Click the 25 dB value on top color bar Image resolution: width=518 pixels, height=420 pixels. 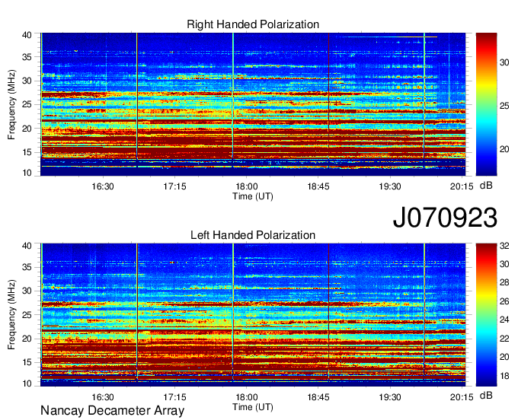pyautogui.click(x=504, y=106)
